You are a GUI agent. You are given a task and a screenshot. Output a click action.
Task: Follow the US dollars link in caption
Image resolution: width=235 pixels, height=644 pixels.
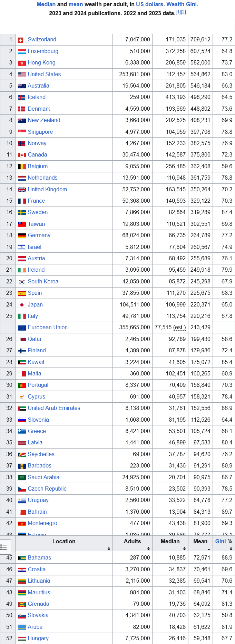tap(149, 4)
